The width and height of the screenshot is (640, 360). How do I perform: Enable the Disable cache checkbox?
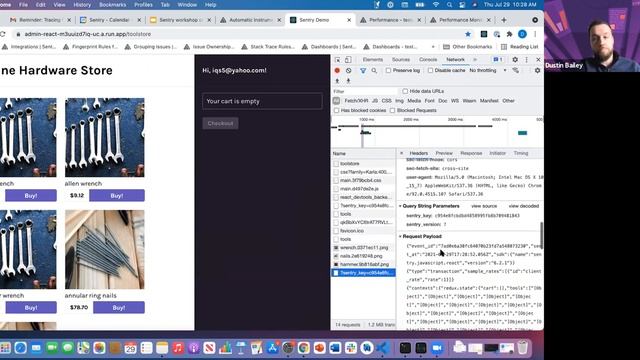[430, 71]
